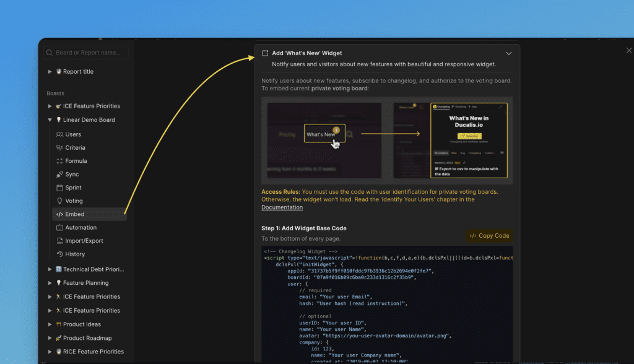634x364 pixels.
Task: Click the Sync rocket icon
Action: pos(61,174)
